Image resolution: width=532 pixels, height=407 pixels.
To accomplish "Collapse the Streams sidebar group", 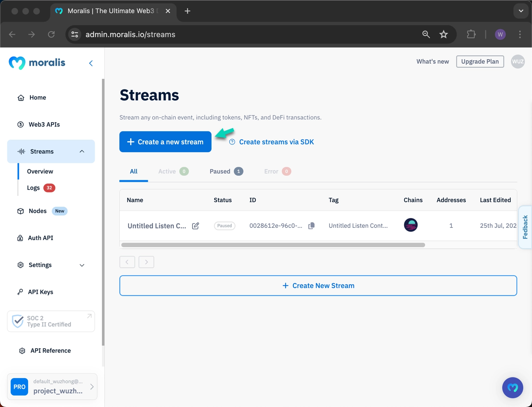I will [x=82, y=151].
